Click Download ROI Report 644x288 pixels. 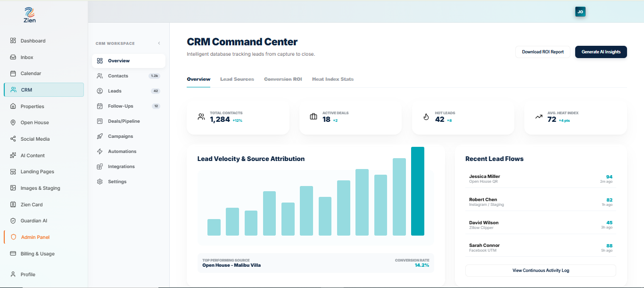[x=543, y=52]
